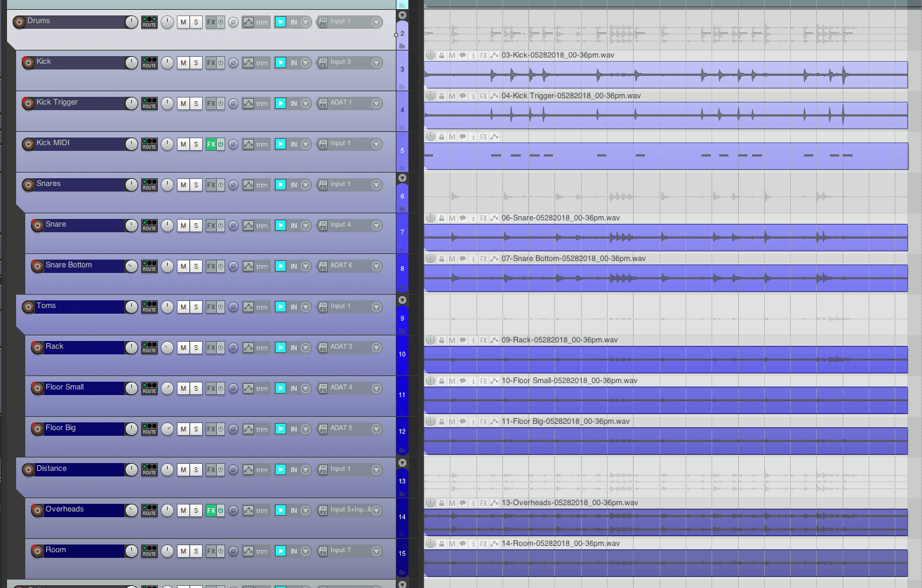Open routing window for the Drums track
The width and height of the screenshot is (922, 588).
tap(149, 22)
